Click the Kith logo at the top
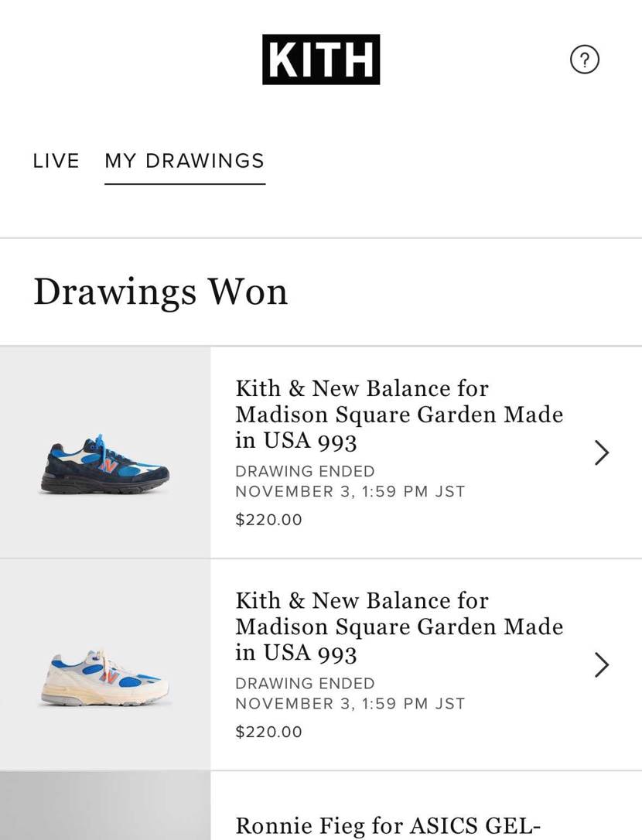Image resolution: width=642 pixels, height=840 pixels. (x=321, y=60)
